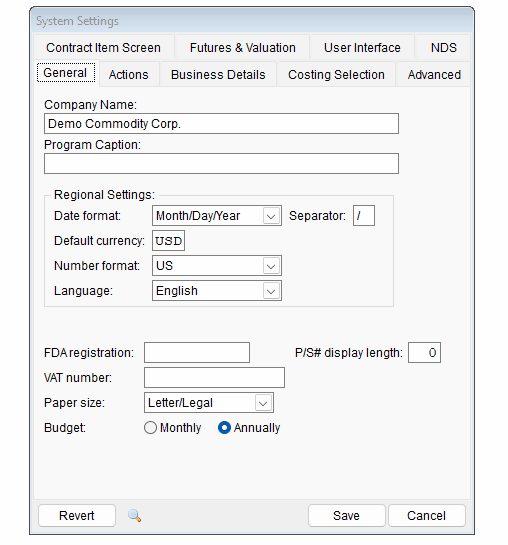Click the magnifying glass search icon
The image size is (508, 545).
(x=134, y=515)
